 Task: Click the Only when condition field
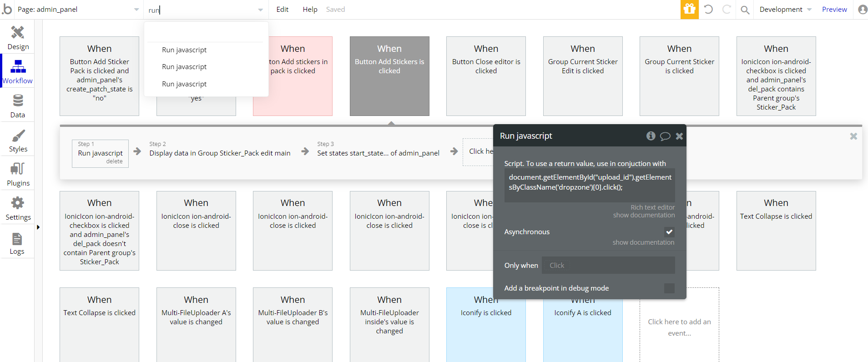tap(608, 266)
